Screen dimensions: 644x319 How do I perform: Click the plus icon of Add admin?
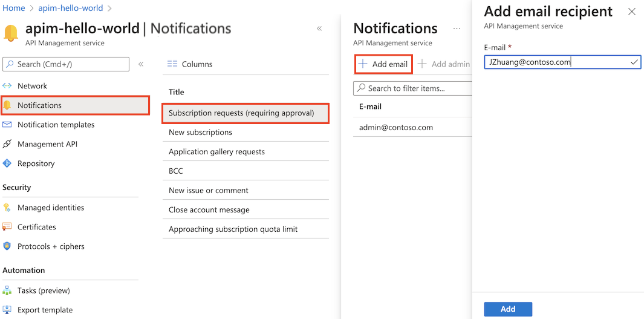tap(422, 64)
